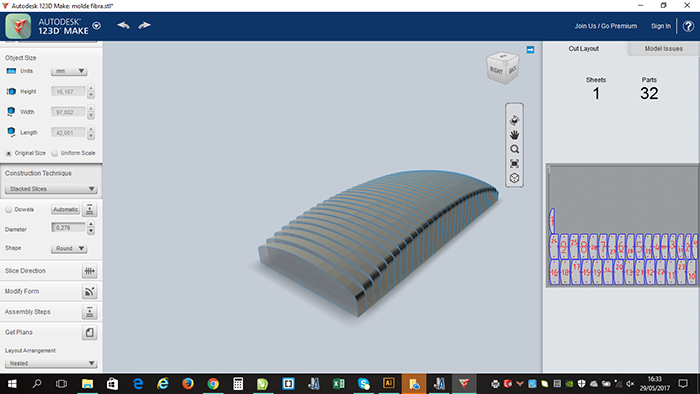Collapse the right panel with the blue arrow icon

(530, 50)
